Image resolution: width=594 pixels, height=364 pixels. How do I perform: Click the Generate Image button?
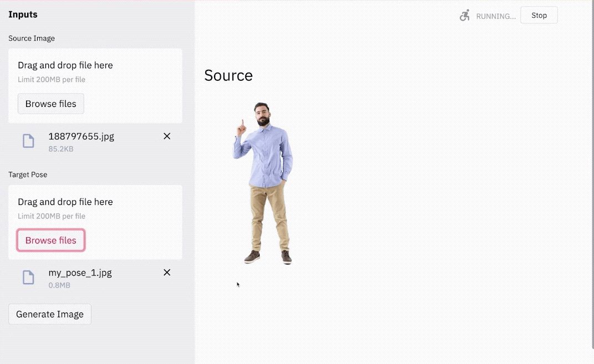pyautogui.click(x=49, y=314)
